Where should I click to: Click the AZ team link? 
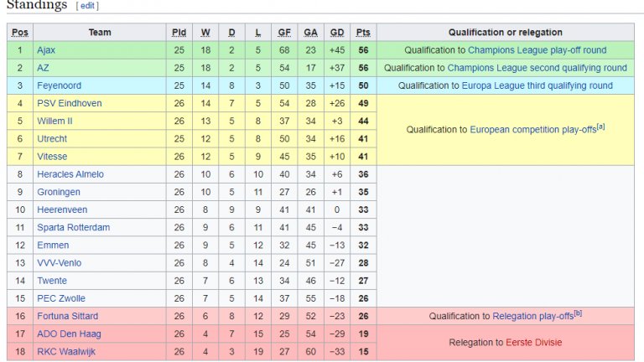[x=43, y=68]
